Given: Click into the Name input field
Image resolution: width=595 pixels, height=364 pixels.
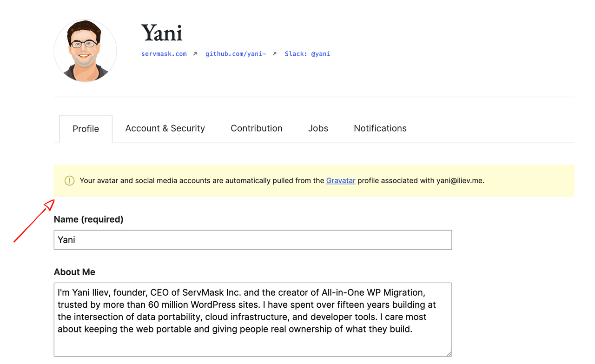Looking at the screenshot, I should (253, 240).
